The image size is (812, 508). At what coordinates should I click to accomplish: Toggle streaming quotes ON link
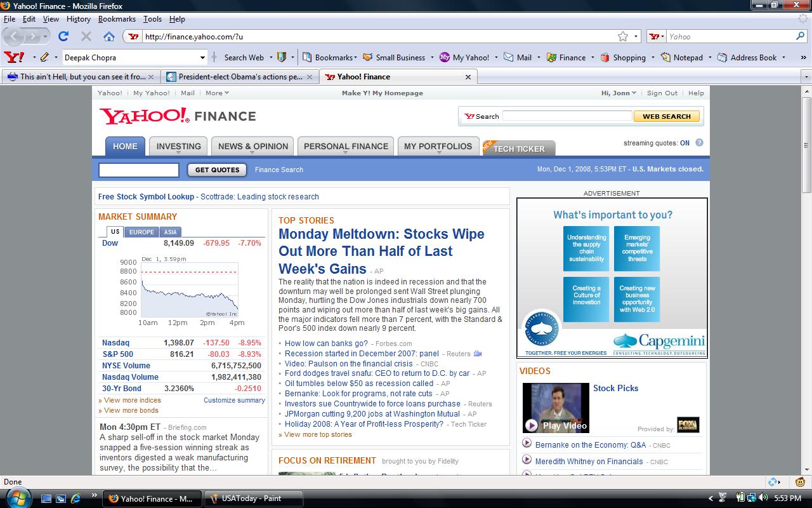684,144
